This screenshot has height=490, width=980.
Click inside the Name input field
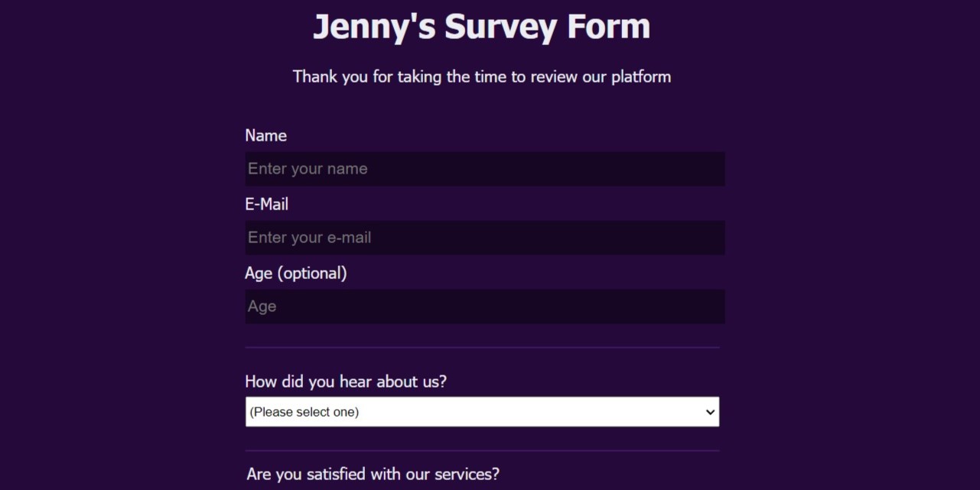(484, 168)
